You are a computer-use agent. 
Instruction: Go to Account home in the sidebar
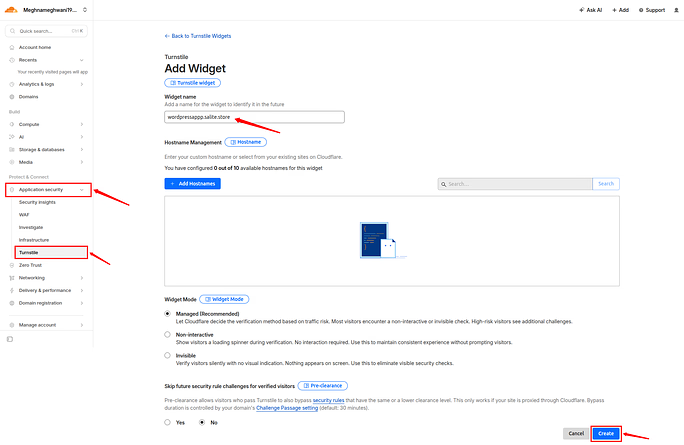[x=35, y=47]
